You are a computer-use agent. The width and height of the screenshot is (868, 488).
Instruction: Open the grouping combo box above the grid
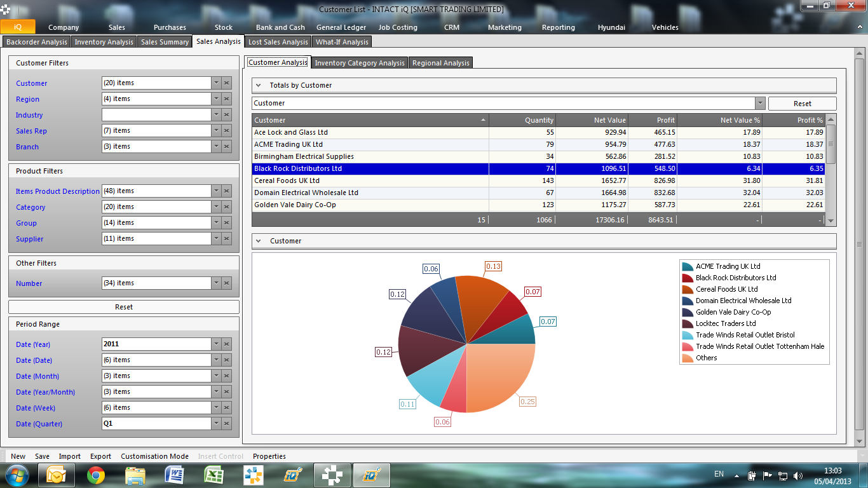[760, 103]
